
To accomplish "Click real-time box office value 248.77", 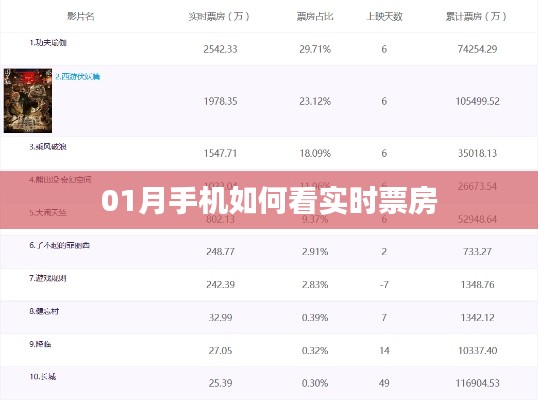I will click(x=220, y=251).
